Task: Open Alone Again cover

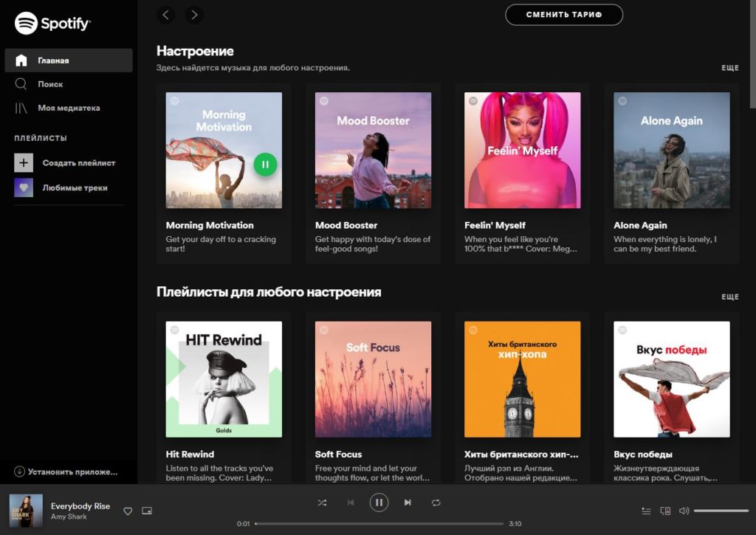Action: pos(672,151)
